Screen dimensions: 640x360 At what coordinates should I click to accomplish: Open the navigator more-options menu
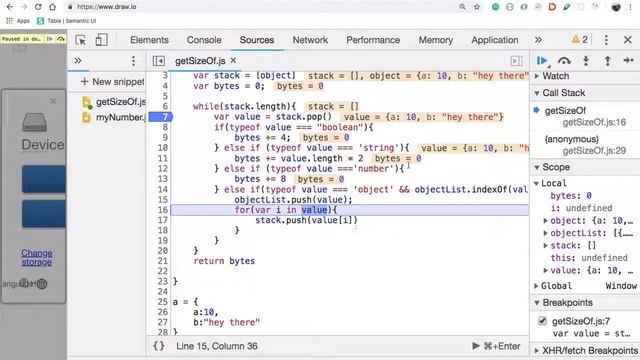(x=133, y=61)
